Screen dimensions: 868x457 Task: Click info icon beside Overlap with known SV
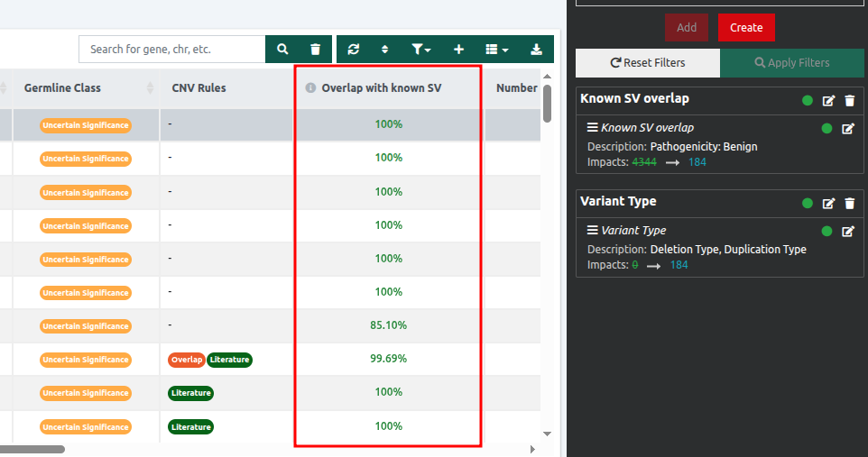310,88
